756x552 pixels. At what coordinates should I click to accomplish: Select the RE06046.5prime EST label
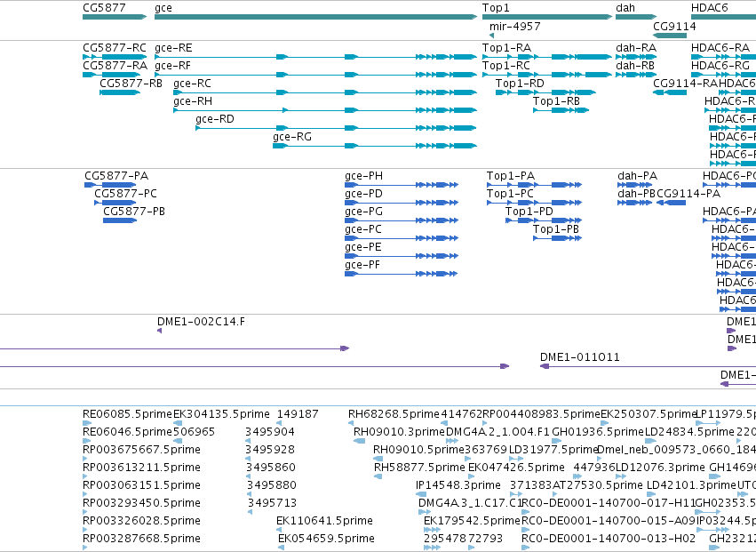(127, 432)
